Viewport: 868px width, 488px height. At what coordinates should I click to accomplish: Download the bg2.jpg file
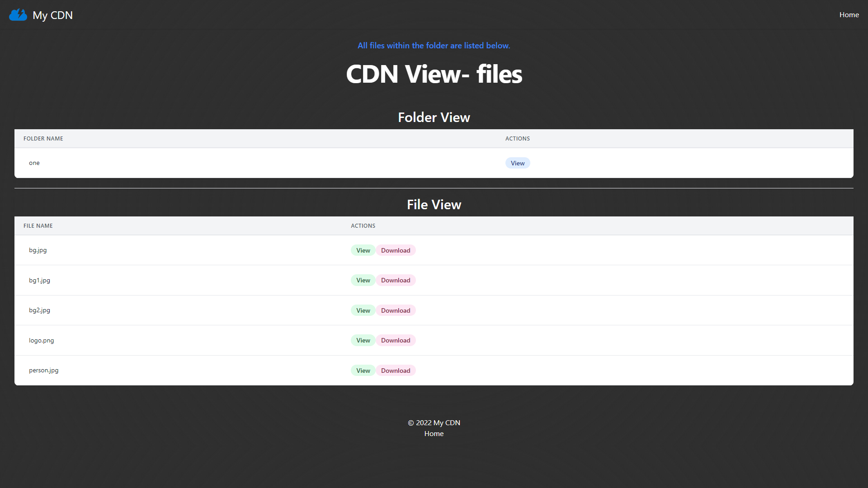[395, 310]
